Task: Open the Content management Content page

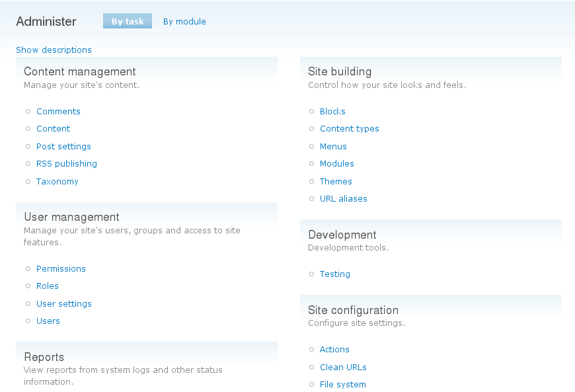Action: click(53, 128)
